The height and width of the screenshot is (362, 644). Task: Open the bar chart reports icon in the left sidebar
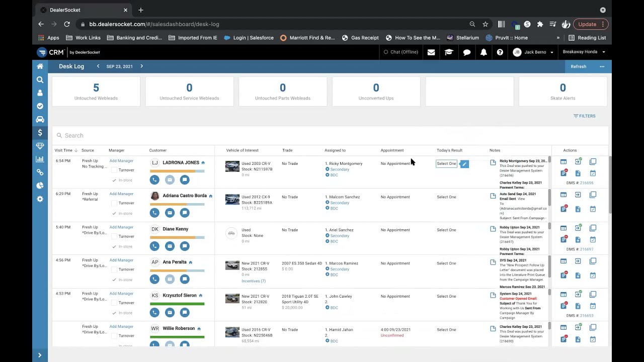click(x=40, y=159)
